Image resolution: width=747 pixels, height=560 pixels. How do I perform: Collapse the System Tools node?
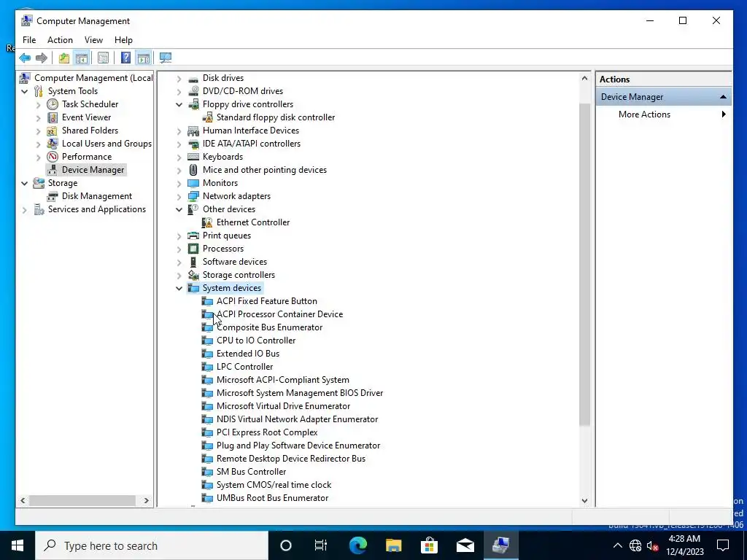25,91
